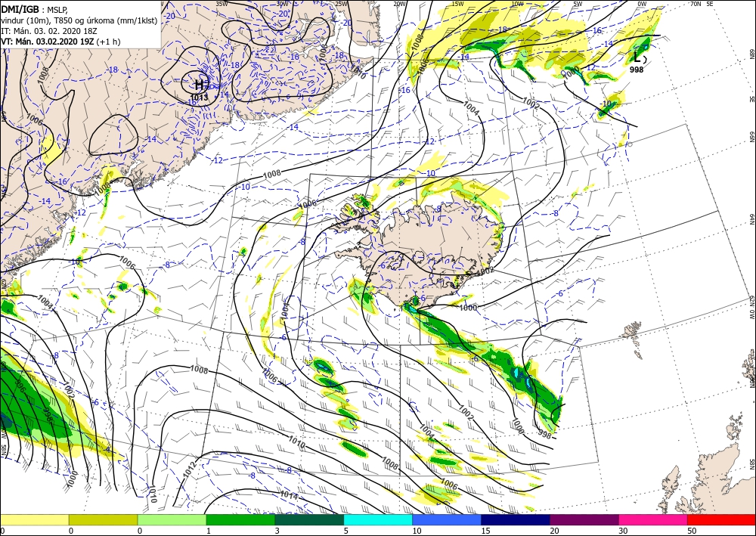Click the high pressure 'H' symbol over Greenland

click(x=200, y=85)
